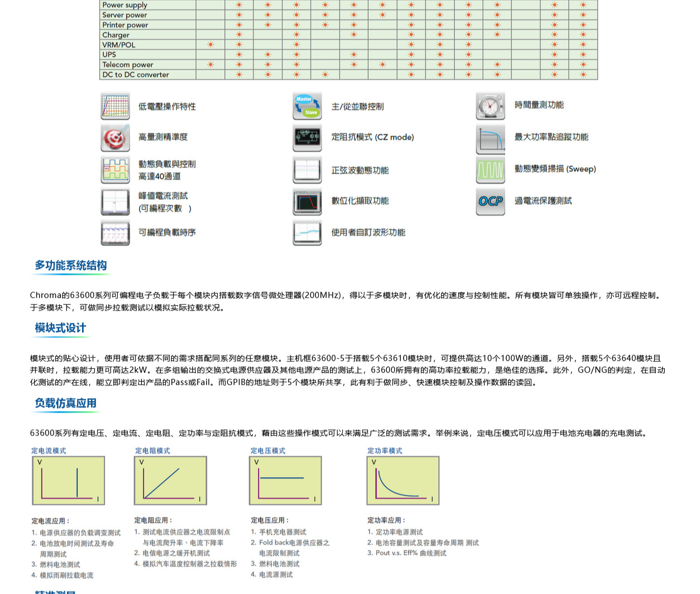Click the 定電壓模式 graph title label
Image resolution: width=700 pixels, height=594 pixels.
pyautogui.click(x=267, y=451)
